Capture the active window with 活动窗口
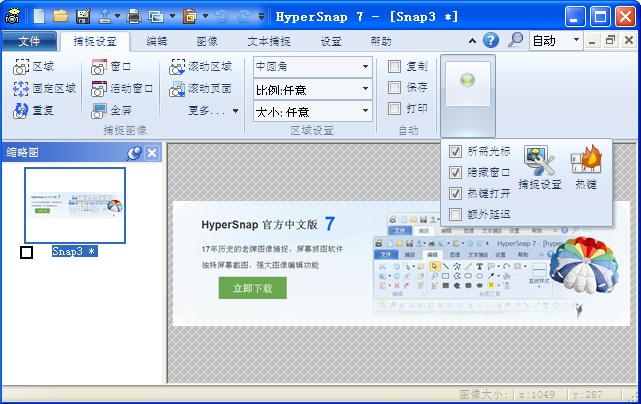The height and width of the screenshot is (404, 641). pyautogui.click(x=122, y=88)
